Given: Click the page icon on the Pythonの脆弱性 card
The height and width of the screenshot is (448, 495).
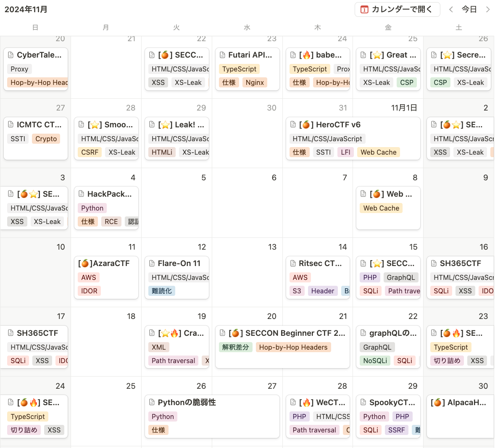Looking at the screenshot, I should [x=152, y=402].
